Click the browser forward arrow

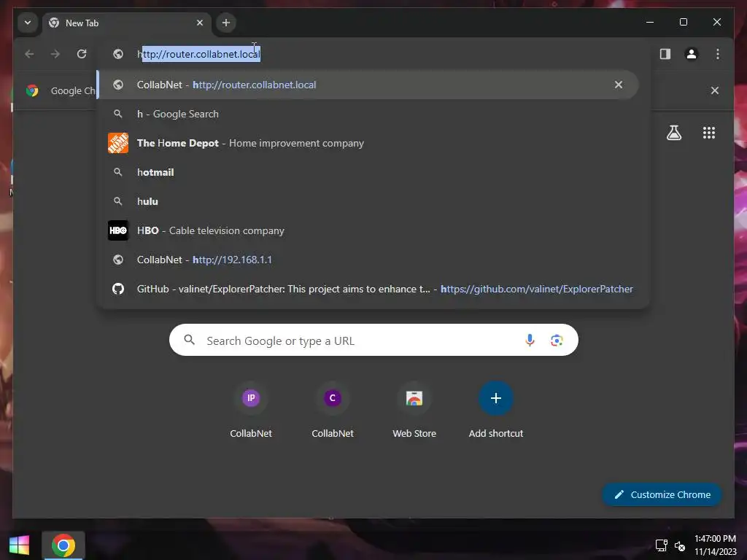pos(55,54)
